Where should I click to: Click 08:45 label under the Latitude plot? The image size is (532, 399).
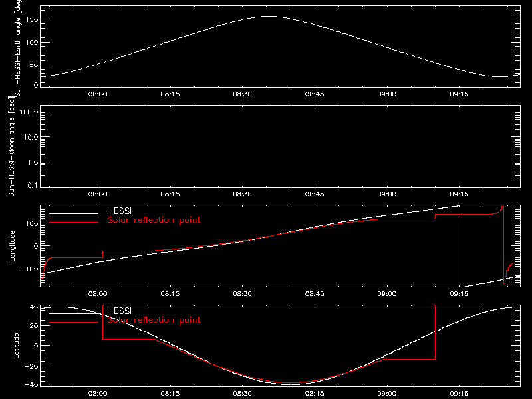(x=315, y=394)
